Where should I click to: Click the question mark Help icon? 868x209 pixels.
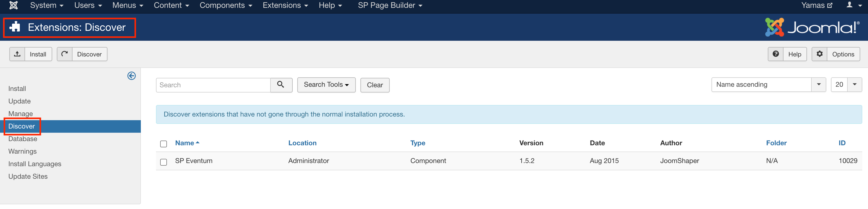click(776, 54)
